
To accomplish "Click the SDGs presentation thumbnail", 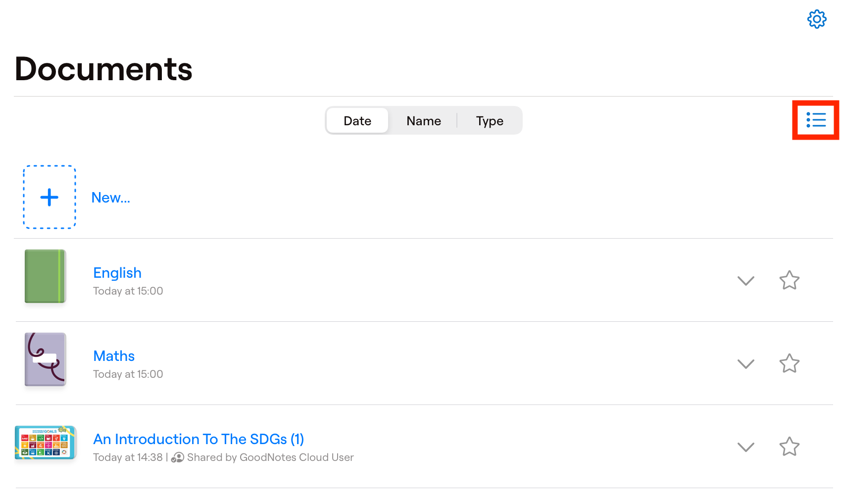I will (x=45, y=442).
